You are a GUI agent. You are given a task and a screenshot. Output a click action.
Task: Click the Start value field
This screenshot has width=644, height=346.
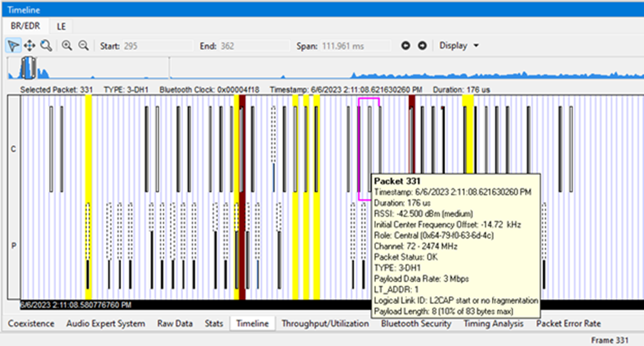pyautogui.click(x=157, y=46)
